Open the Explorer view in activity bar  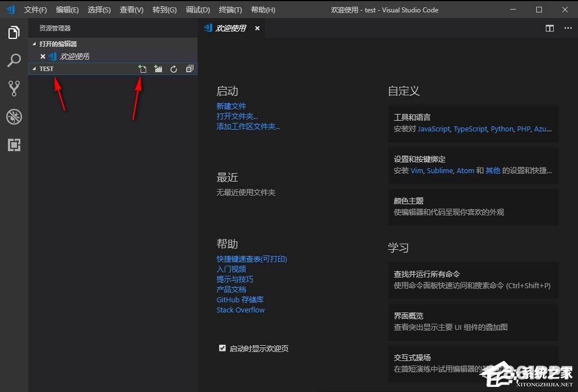point(14,32)
